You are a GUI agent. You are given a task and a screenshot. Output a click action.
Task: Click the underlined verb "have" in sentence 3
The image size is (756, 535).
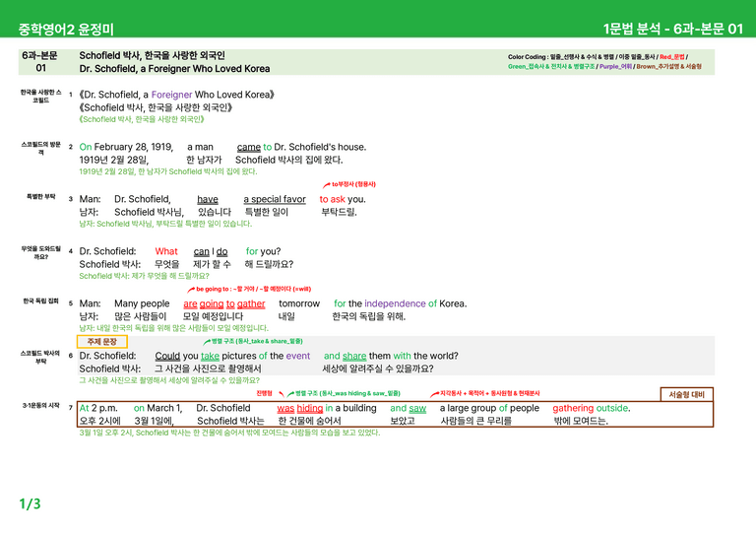pos(208,199)
